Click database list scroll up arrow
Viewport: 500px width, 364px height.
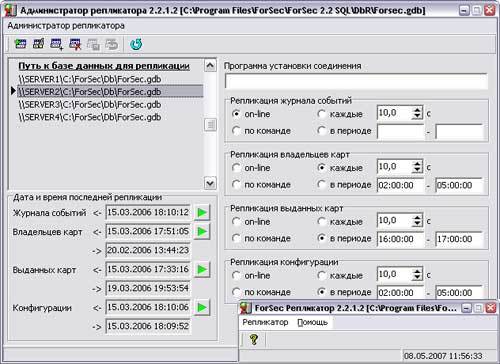click(210, 65)
